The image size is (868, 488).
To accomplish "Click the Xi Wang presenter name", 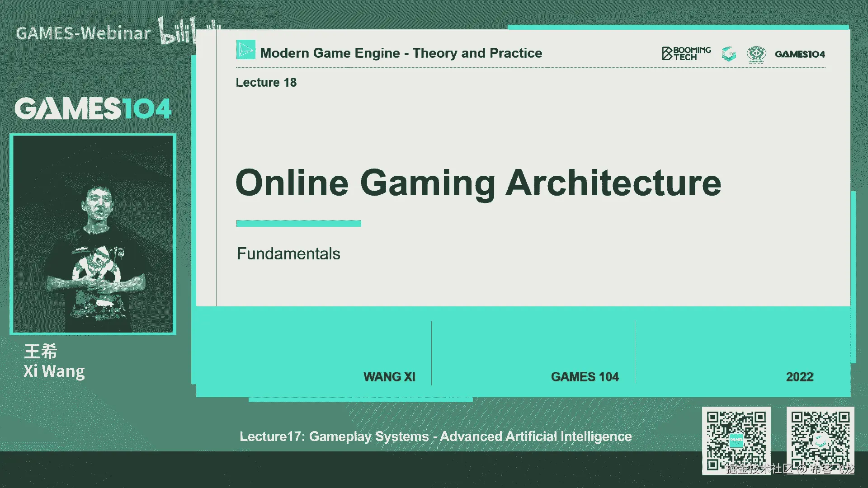I will pyautogui.click(x=54, y=371).
